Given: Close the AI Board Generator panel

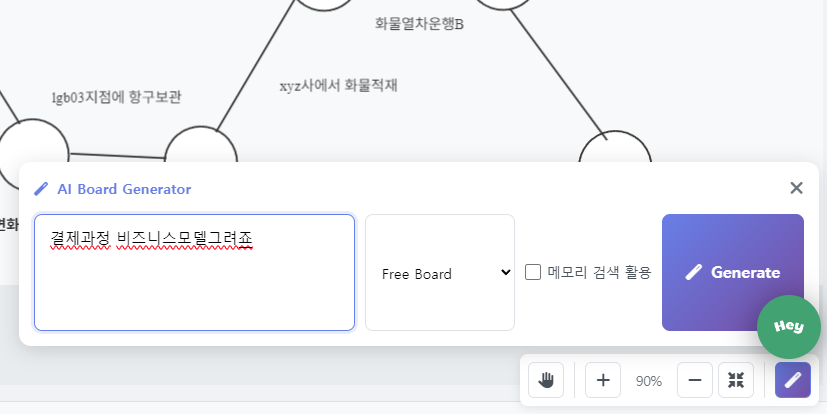Looking at the screenshot, I should point(796,188).
